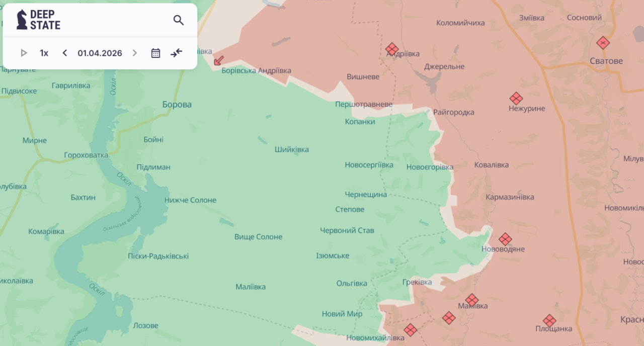Click the Новосергіївка label
Image resolution: width=644 pixels, height=346 pixels.
tap(369, 165)
